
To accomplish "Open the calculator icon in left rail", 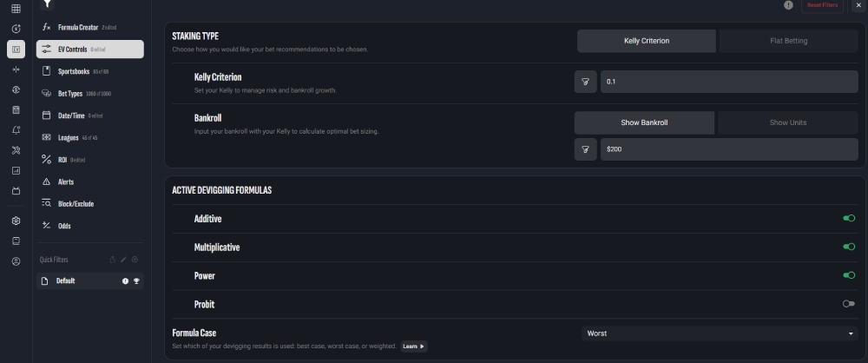I will pos(16,109).
